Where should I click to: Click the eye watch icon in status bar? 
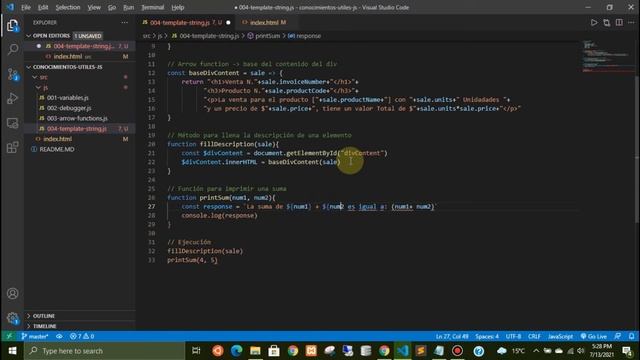[60, 336]
